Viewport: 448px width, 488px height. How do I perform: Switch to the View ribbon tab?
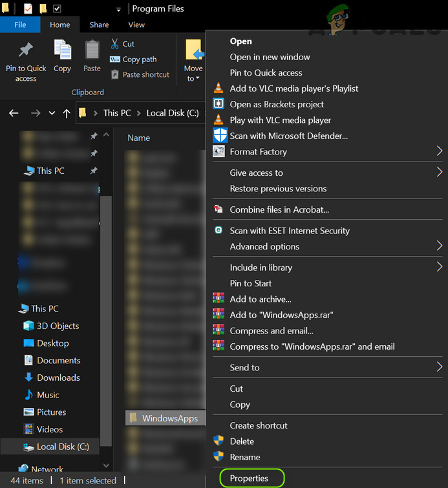pos(136,25)
